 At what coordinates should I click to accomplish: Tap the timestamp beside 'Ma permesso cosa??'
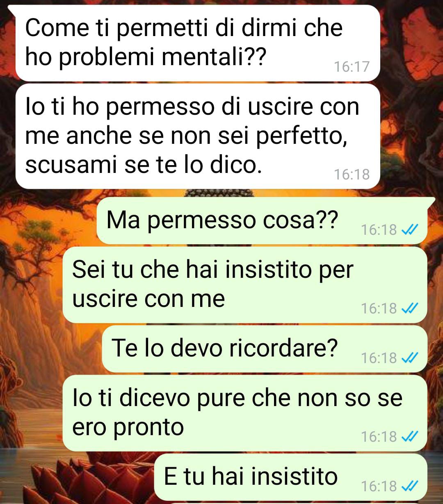(379, 230)
